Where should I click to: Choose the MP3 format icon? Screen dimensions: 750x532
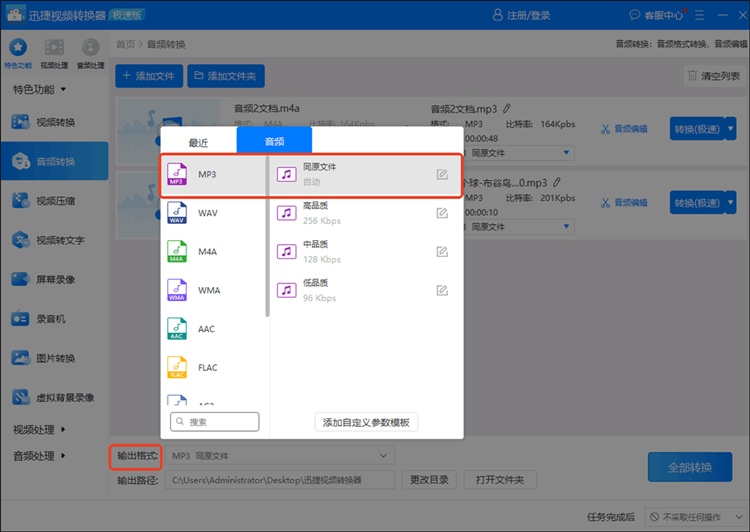[177, 174]
